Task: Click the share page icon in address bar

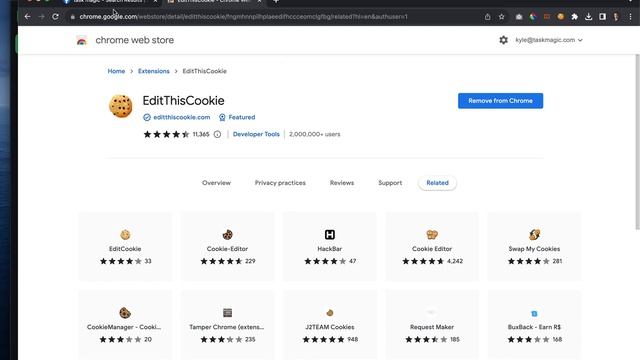Action: pos(487,17)
